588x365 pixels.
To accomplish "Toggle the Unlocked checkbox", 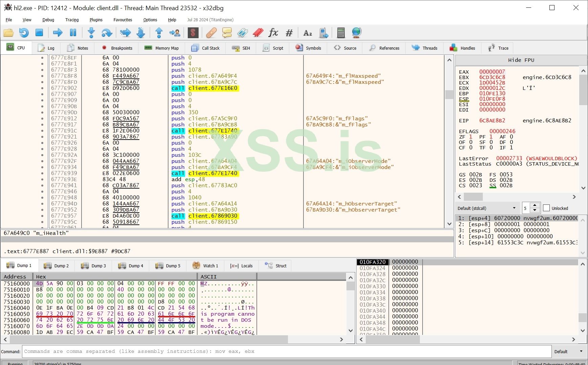I will (x=546, y=208).
